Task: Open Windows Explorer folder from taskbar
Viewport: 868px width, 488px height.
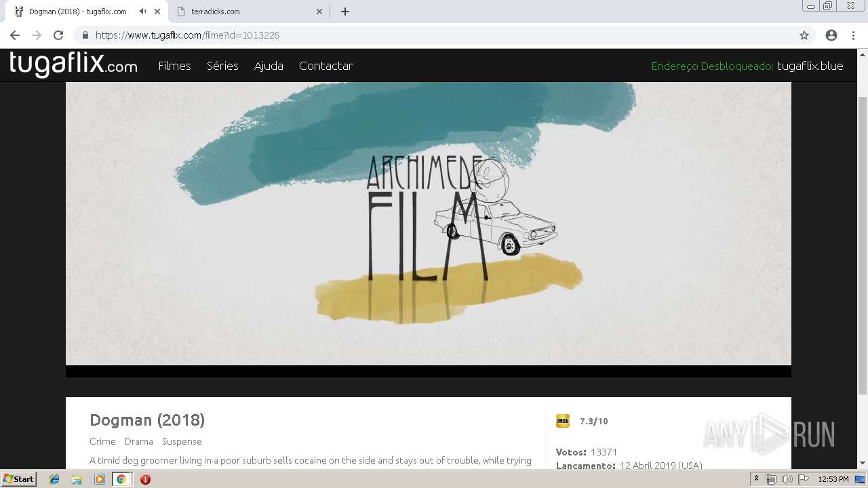Action: point(77,479)
